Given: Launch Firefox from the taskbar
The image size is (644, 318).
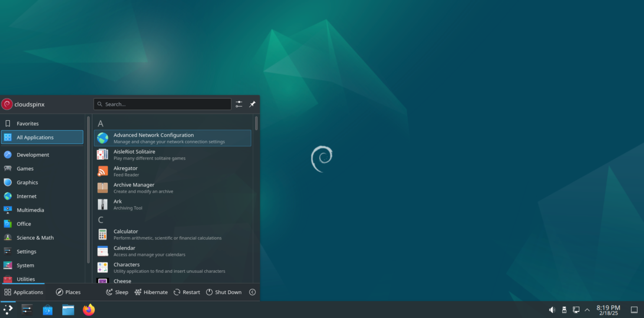Looking at the screenshot, I should coord(88,310).
